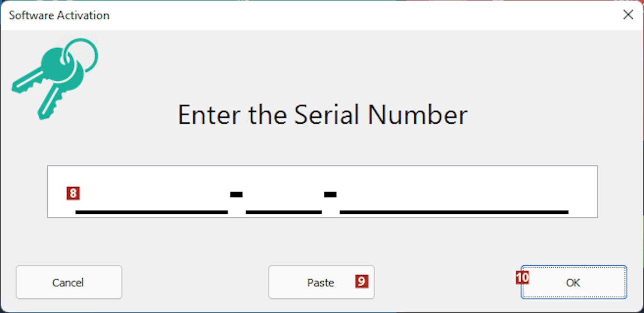Click the "Software Activation" window title
This screenshot has height=313, width=644.
pos(59,15)
